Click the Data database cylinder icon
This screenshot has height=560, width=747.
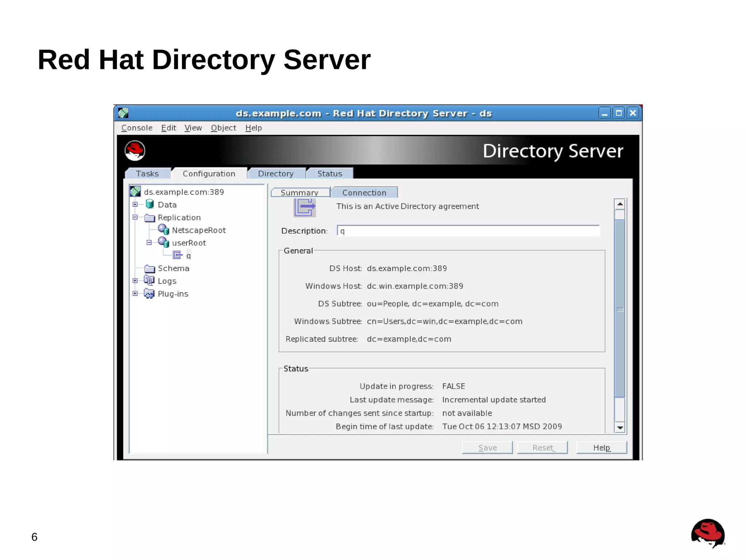[150, 204]
